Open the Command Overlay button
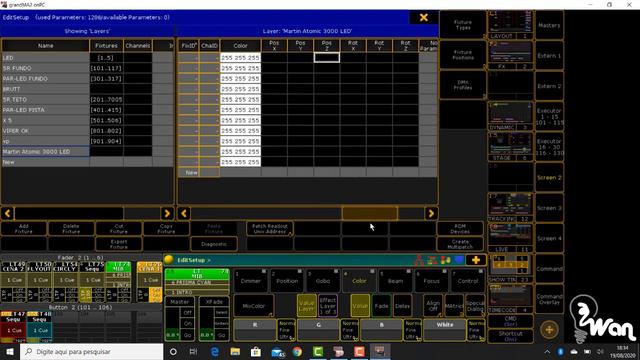The height and width of the screenshot is (360, 640). [x=549, y=299]
